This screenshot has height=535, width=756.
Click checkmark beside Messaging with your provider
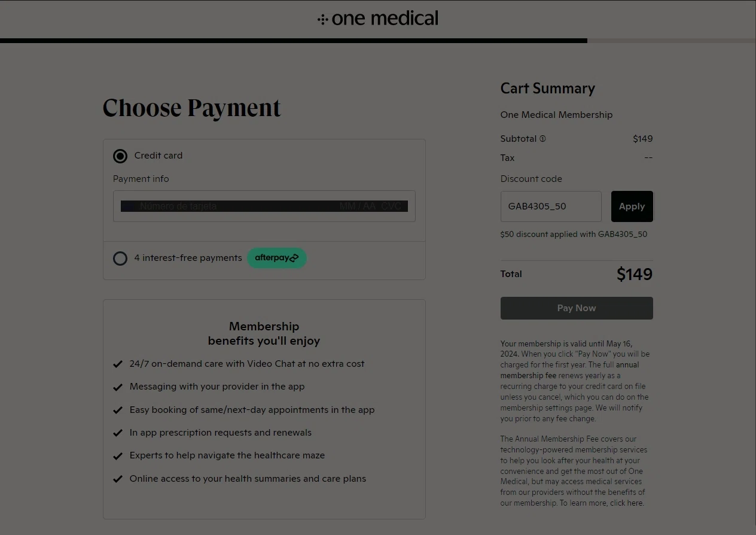tap(118, 387)
